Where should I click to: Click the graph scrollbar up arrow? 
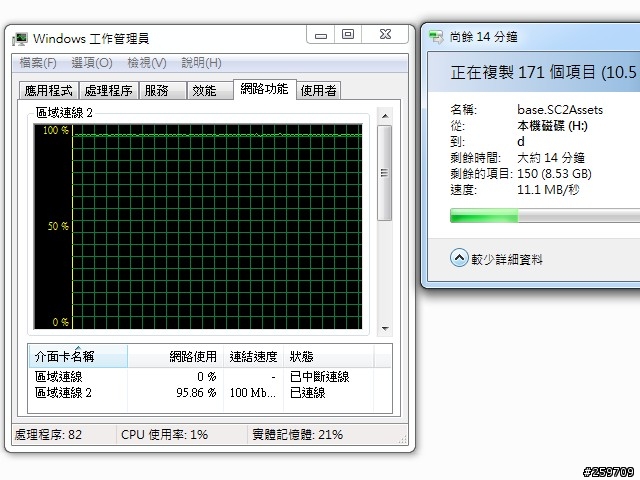tap(384, 116)
